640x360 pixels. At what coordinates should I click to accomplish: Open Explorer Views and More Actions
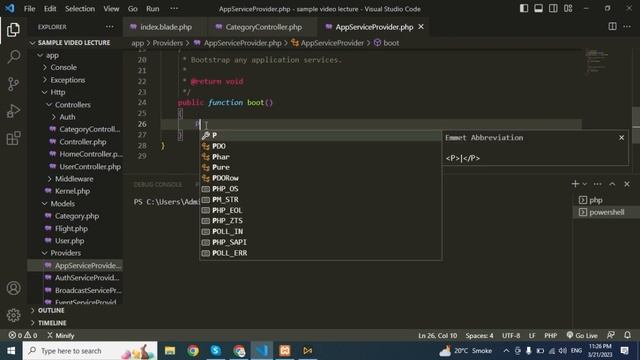click(110, 27)
